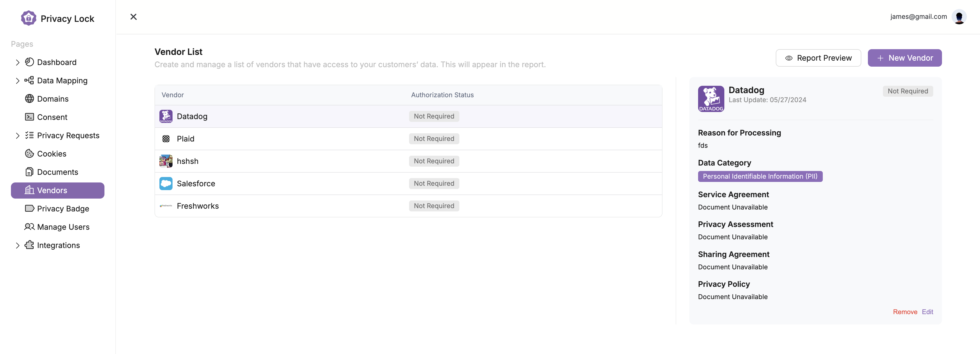Click the Plaid logo in vendor table
Screen dimensions: 980x354
pos(166,139)
